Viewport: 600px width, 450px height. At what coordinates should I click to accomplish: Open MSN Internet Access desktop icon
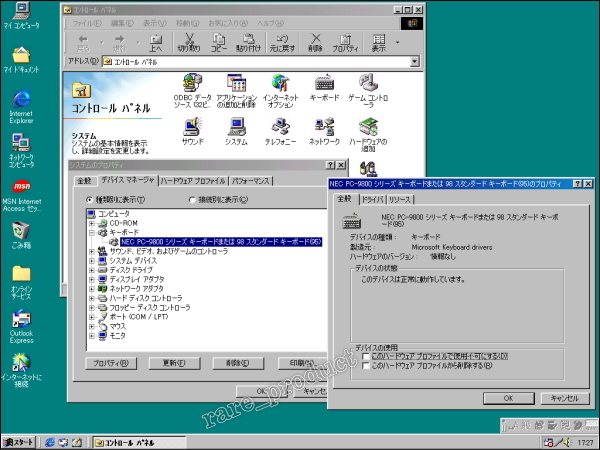(x=21, y=196)
